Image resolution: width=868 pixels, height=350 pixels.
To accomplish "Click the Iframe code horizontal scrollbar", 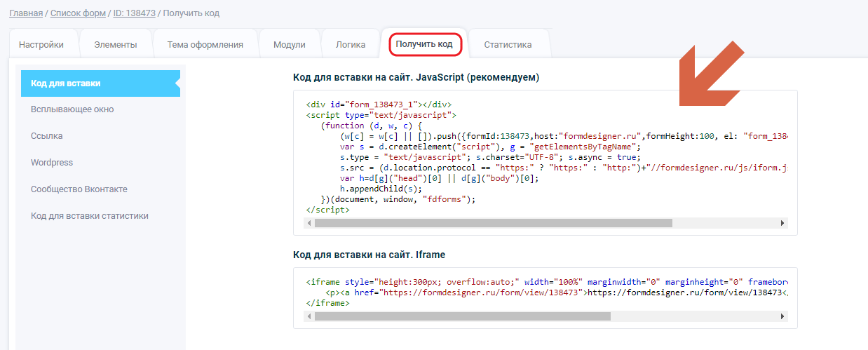I will point(463,316).
